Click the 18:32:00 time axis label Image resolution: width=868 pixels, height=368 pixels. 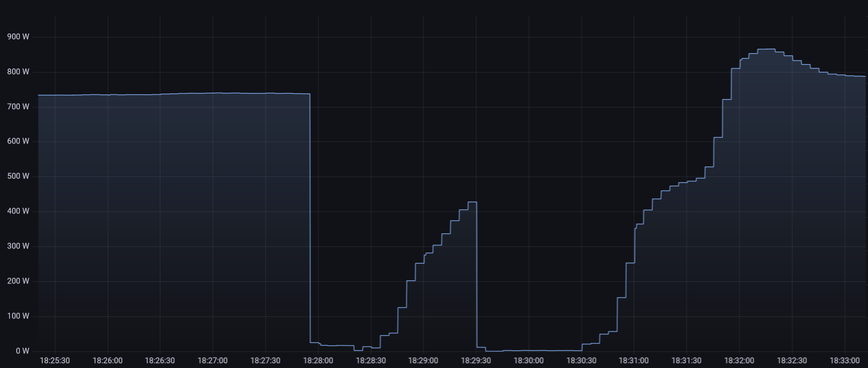point(739,361)
